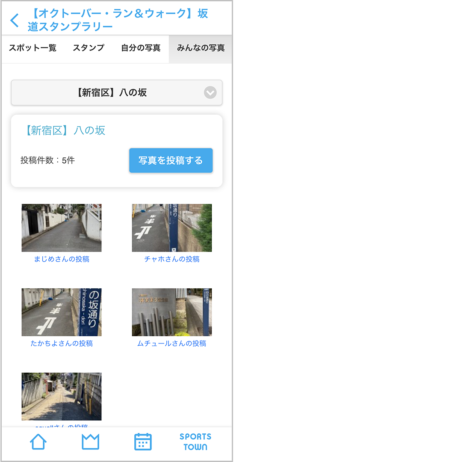476x462 pixels.
Task: Switch to the スタンプ tab
Action: [x=89, y=48]
